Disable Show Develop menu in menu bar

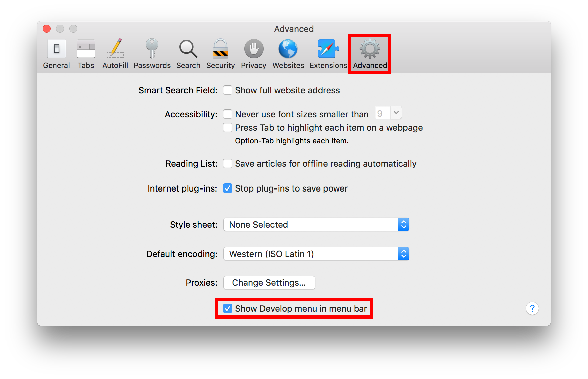pyautogui.click(x=228, y=309)
